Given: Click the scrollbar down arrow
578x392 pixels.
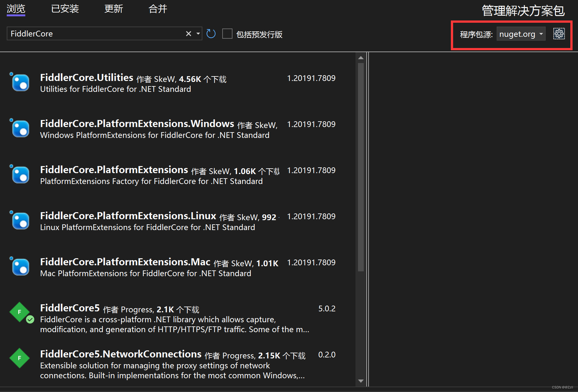Looking at the screenshot, I should pyautogui.click(x=361, y=381).
